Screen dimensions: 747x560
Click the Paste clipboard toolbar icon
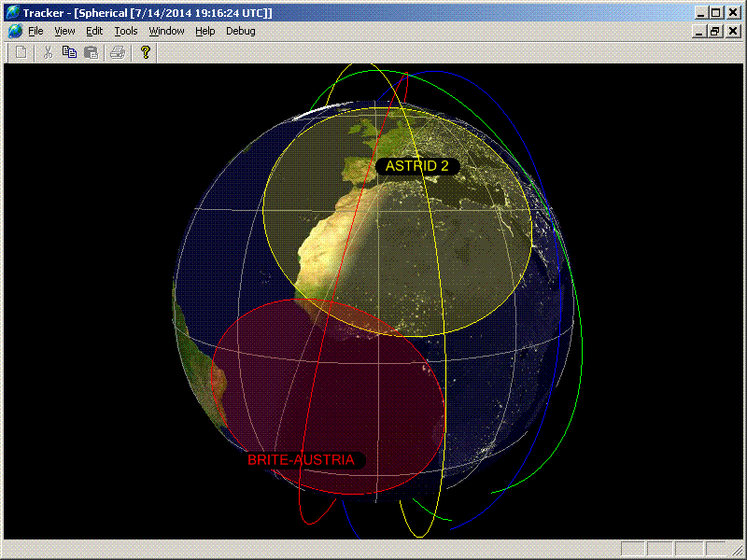pyautogui.click(x=91, y=52)
